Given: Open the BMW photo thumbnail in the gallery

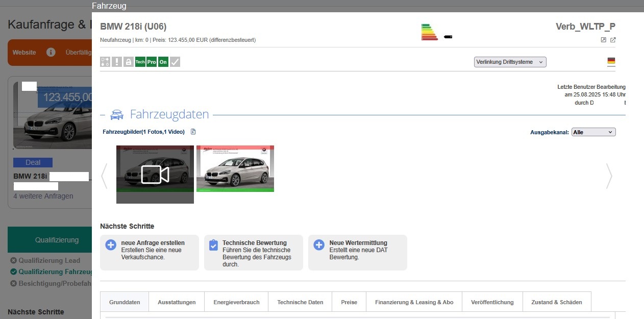Looking at the screenshot, I should (235, 168).
